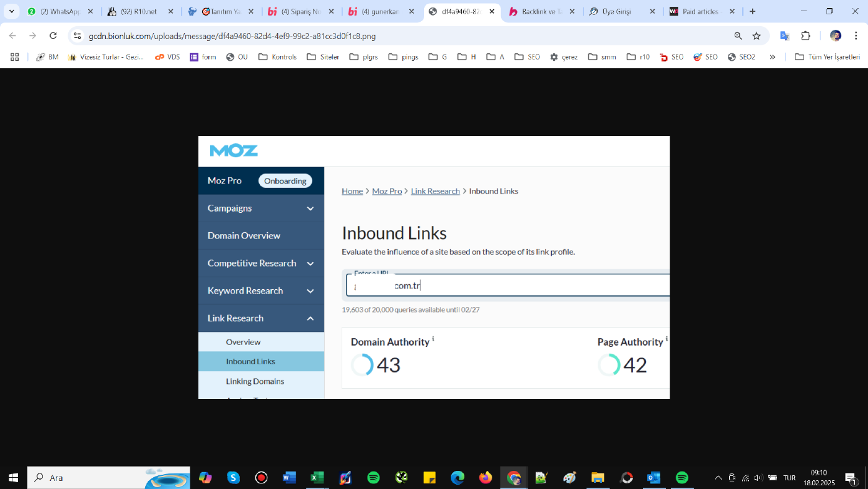The height and width of the screenshot is (489, 868).
Task: Open the Windows search box labeled Ara
Action: coord(109,477)
